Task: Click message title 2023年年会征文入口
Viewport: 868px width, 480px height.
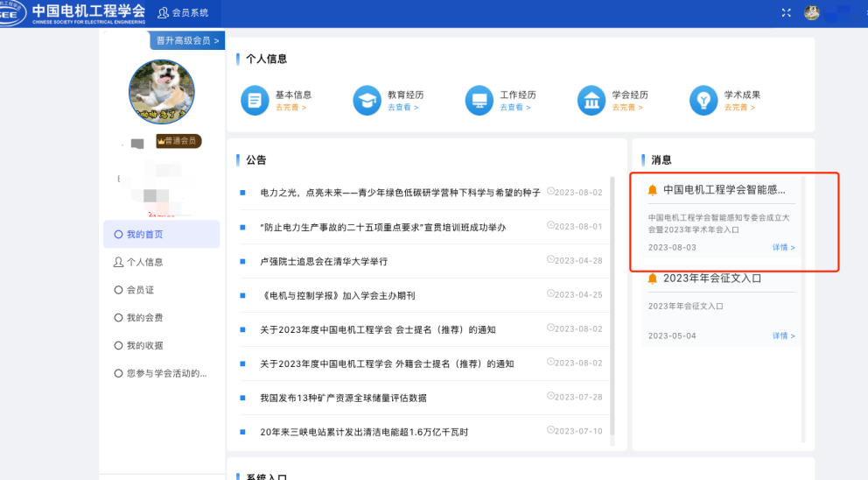Action: click(712, 279)
